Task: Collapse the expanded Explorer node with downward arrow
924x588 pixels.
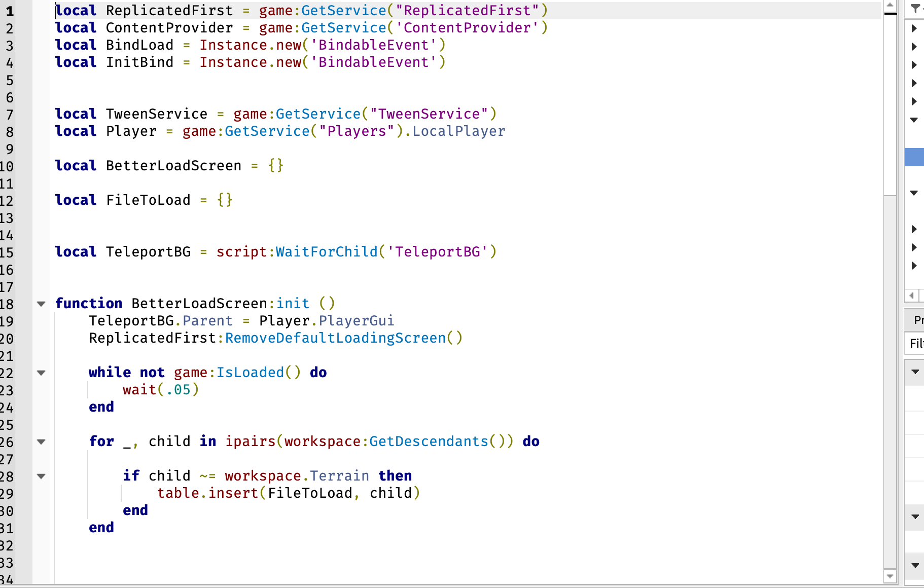Action: [x=914, y=120]
